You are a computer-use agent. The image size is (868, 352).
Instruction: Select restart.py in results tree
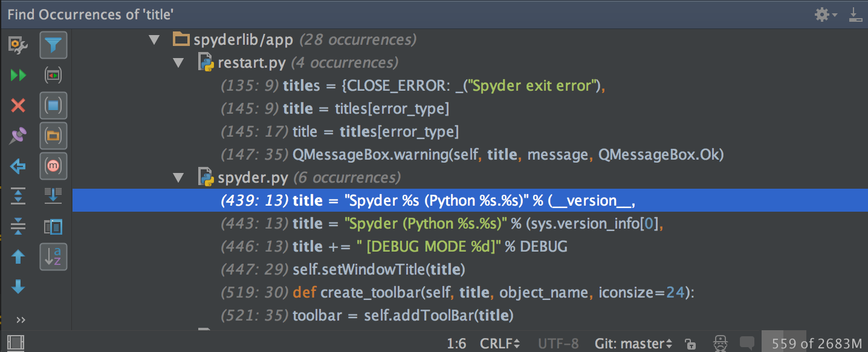pos(470,63)
